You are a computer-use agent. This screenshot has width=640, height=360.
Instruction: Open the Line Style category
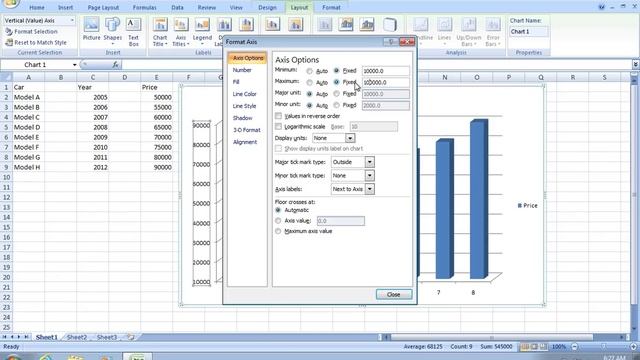244,106
